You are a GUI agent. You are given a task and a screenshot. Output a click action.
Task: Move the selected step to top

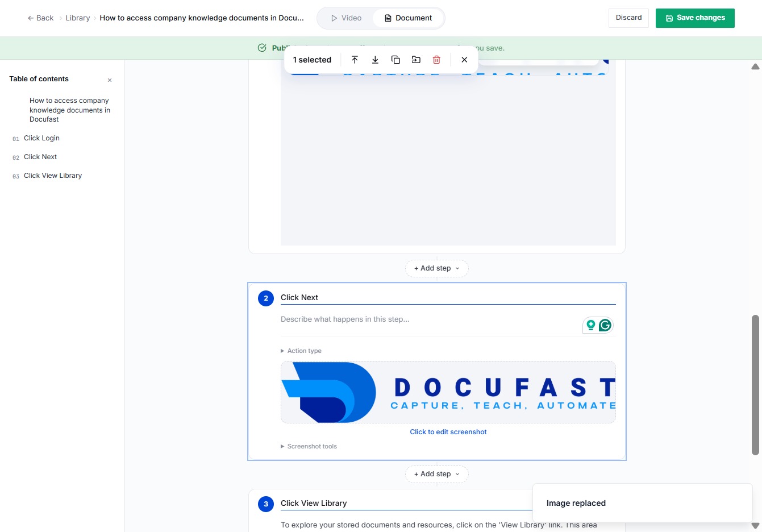pyautogui.click(x=355, y=60)
